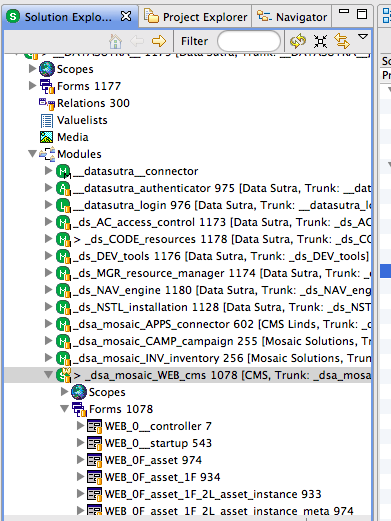The width and height of the screenshot is (391, 521).
Task: Click the home icon in Solution Explorer toolbar
Action: pyautogui.click(x=115, y=41)
